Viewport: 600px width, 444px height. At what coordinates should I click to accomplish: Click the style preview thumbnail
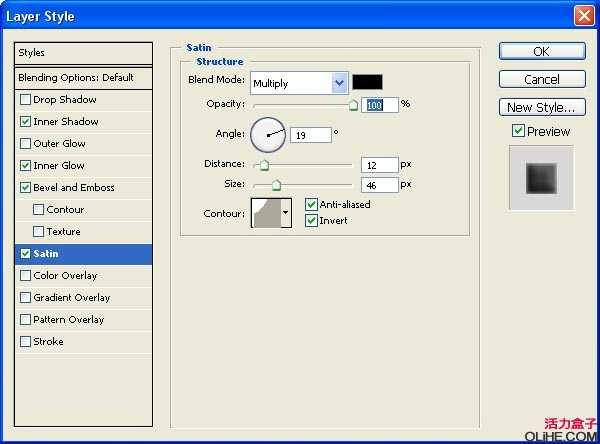pos(541,178)
